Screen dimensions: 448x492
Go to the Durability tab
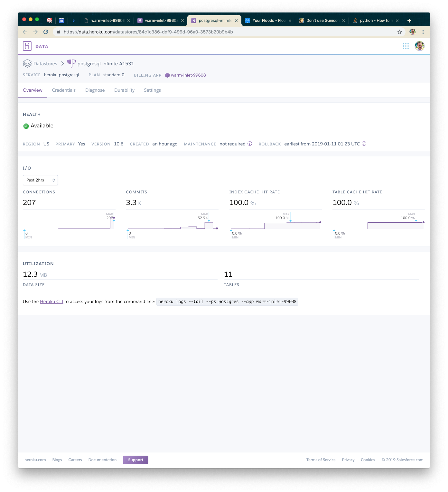coord(124,90)
